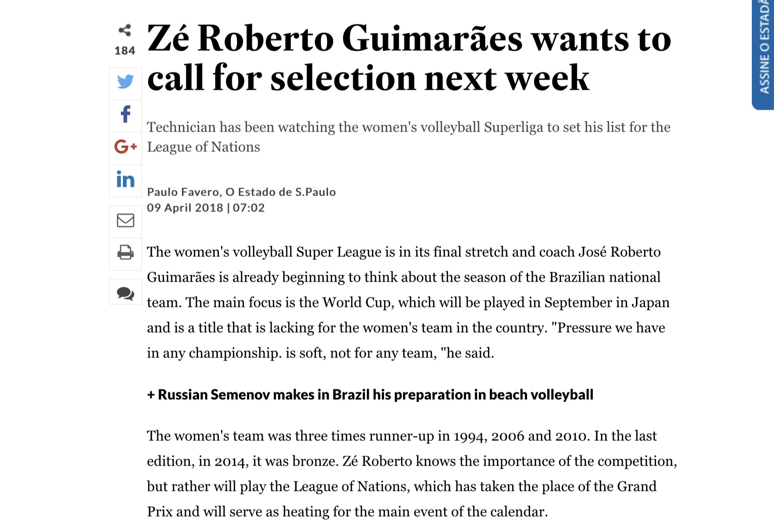Screen dimensions: 774x532
Task: Print the article using the printer icon
Action: coord(125,252)
